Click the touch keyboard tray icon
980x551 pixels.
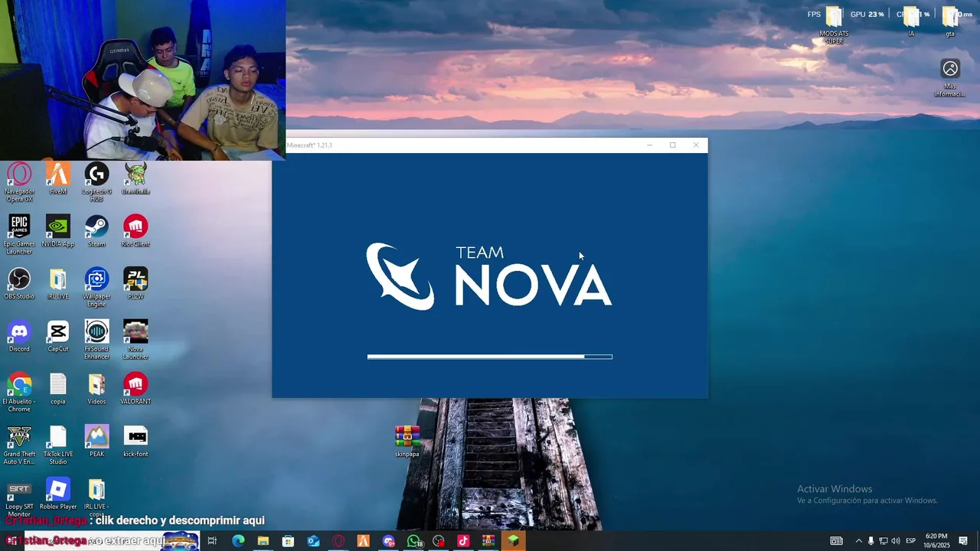837,541
